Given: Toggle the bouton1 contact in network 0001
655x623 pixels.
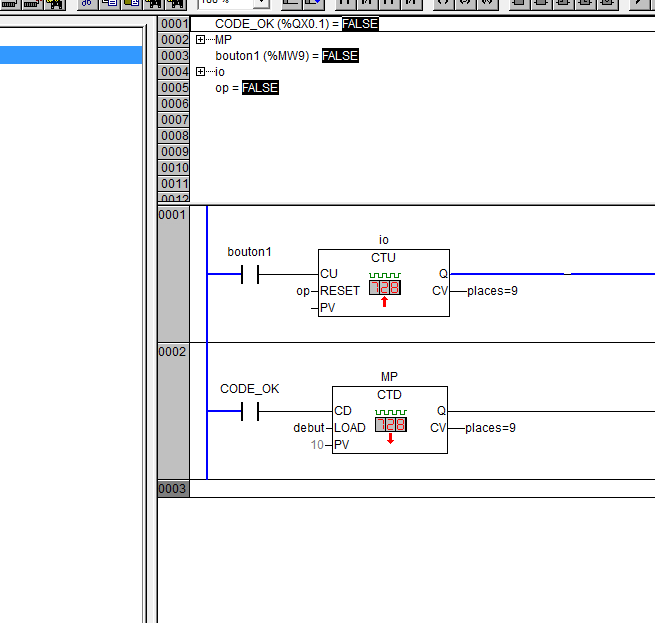Looking at the screenshot, I should pos(250,274).
